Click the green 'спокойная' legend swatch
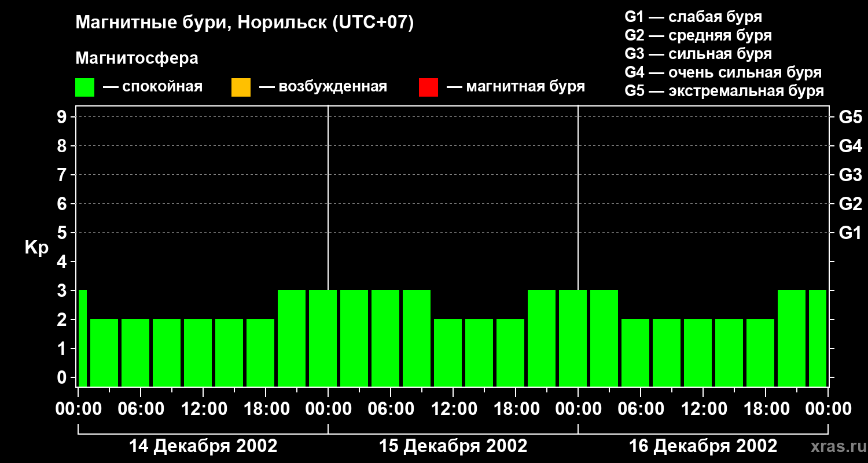The image size is (868, 463). click(85, 87)
